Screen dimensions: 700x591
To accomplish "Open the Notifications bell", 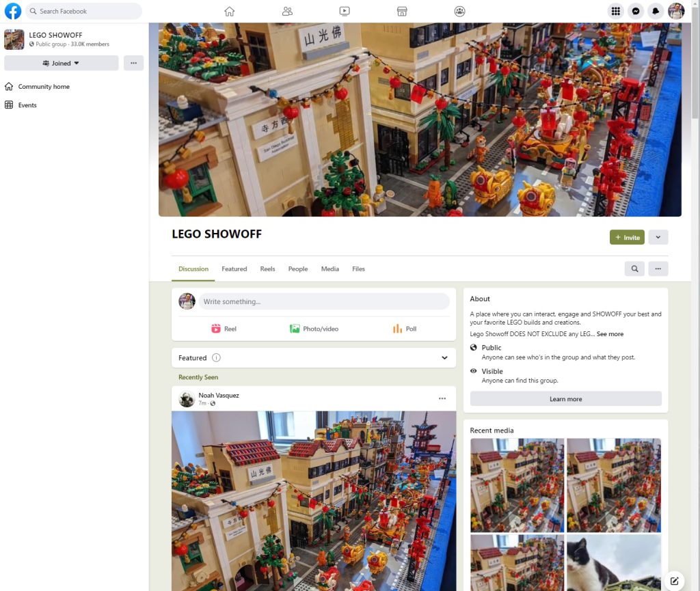I will pyautogui.click(x=656, y=11).
